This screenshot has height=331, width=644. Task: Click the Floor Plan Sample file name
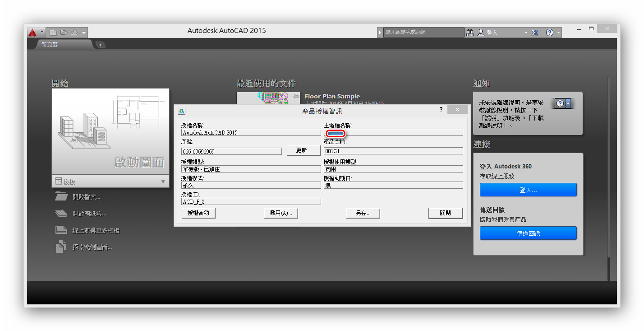(332, 96)
